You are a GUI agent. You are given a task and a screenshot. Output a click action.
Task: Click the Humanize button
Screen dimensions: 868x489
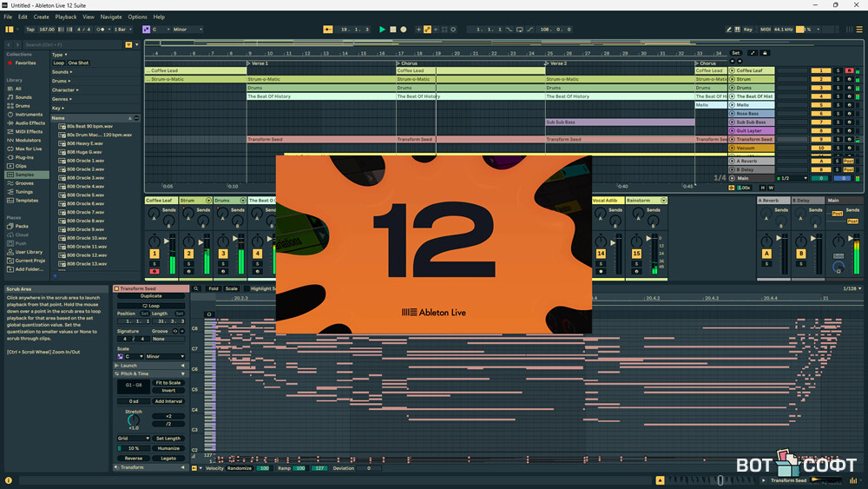[x=168, y=448]
